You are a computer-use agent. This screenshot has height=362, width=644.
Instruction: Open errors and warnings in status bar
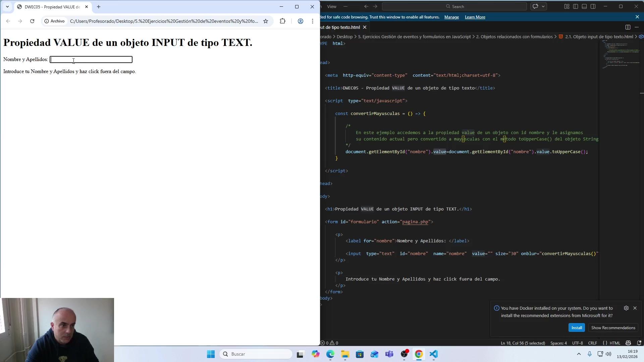pos(329,343)
